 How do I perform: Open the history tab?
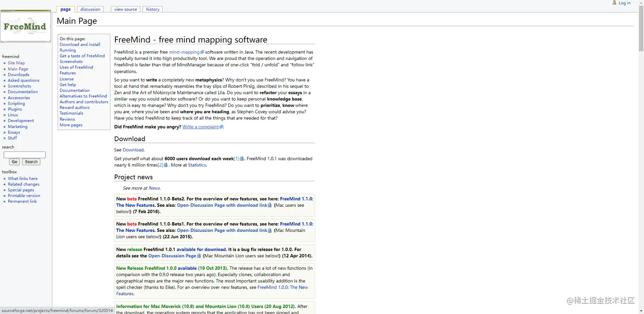[152, 9]
